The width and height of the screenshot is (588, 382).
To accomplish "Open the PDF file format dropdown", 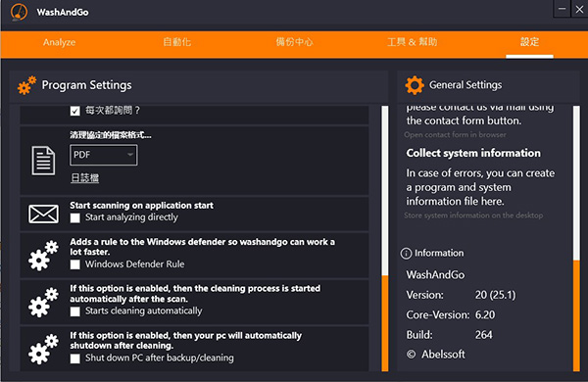I will coord(104,155).
